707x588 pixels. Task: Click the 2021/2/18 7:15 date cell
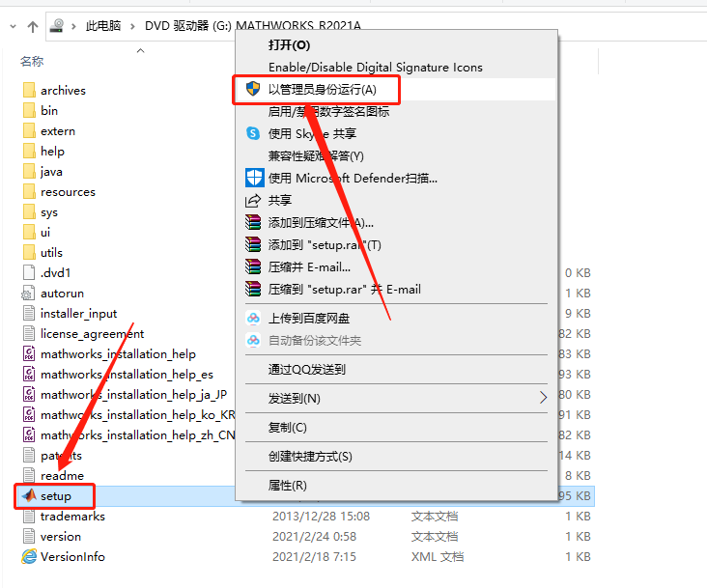(x=314, y=557)
